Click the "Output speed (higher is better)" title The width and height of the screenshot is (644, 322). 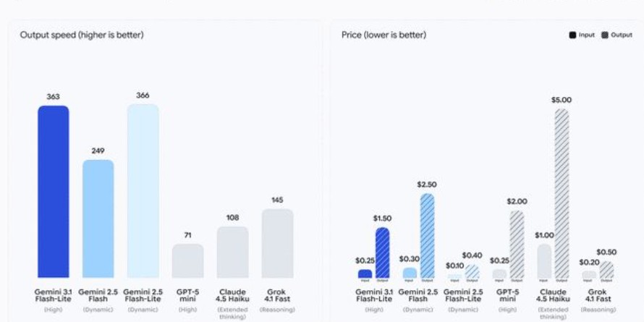point(82,35)
